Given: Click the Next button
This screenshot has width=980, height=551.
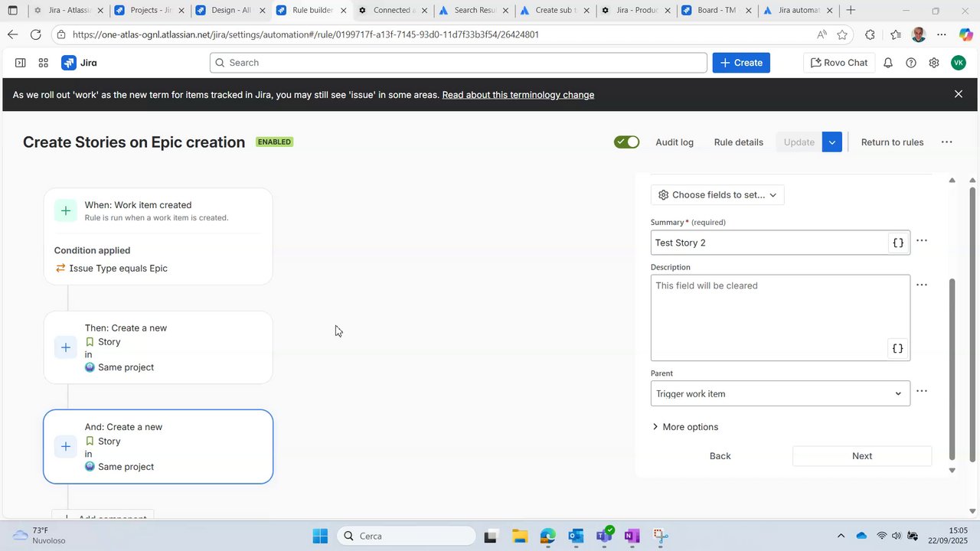Looking at the screenshot, I should click(862, 456).
